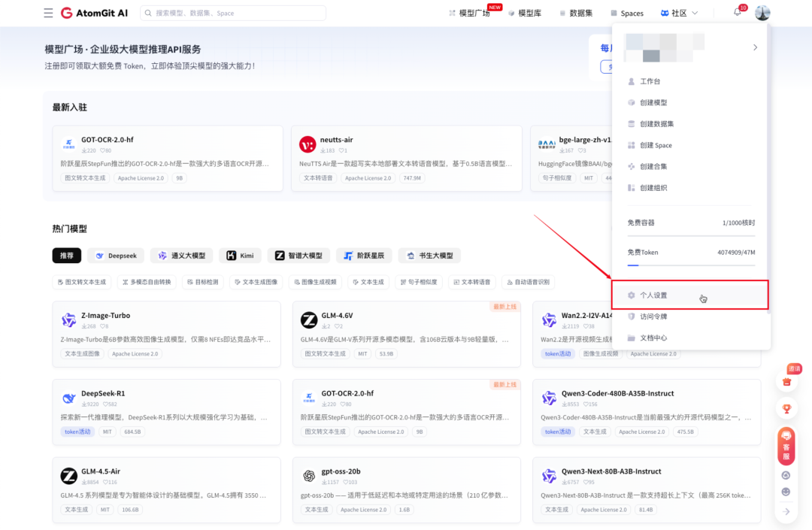Click the neutts-air model logo icon
Image resolution: width=812 pixels, height=530 pixels.
click(x=308, y=144)
